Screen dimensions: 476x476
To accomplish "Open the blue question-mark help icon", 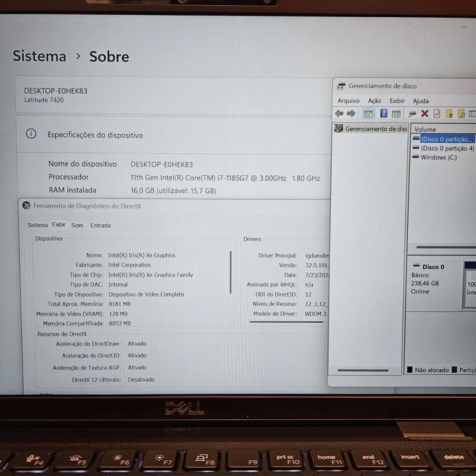I will click(x=384, y=114).
